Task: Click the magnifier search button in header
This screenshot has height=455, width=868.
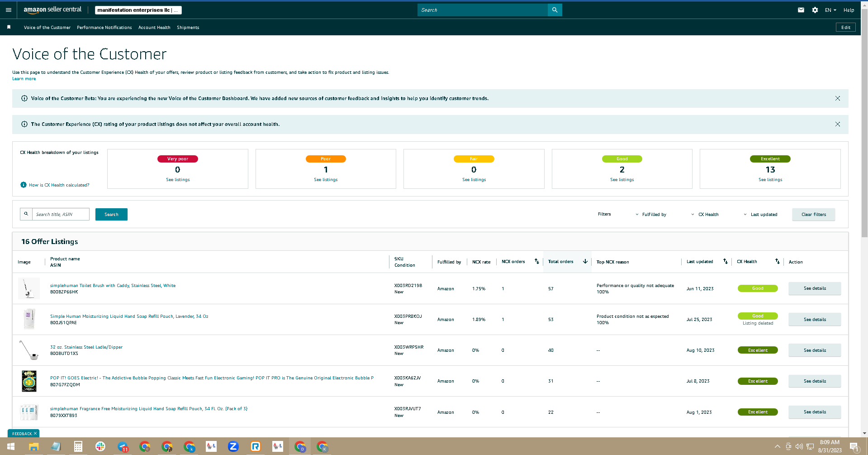Action: tap(555, 10)
